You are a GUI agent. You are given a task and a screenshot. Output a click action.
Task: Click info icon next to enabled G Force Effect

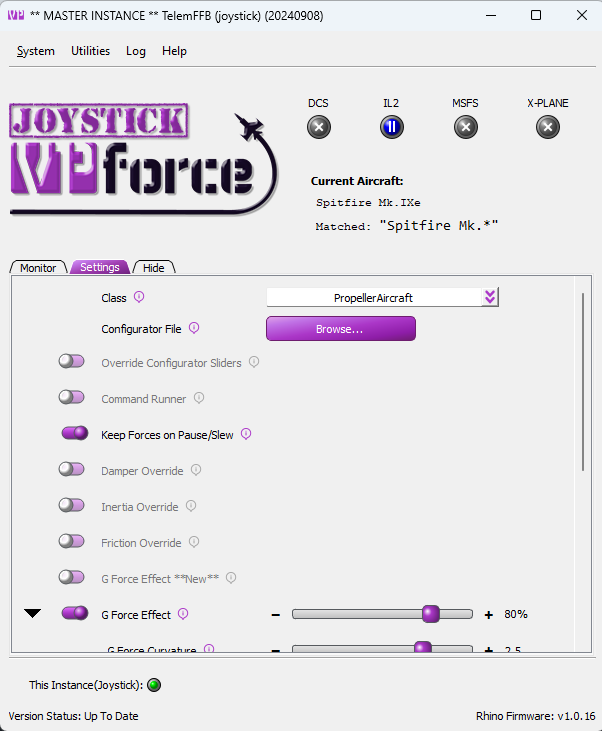[x=183, y=614]
